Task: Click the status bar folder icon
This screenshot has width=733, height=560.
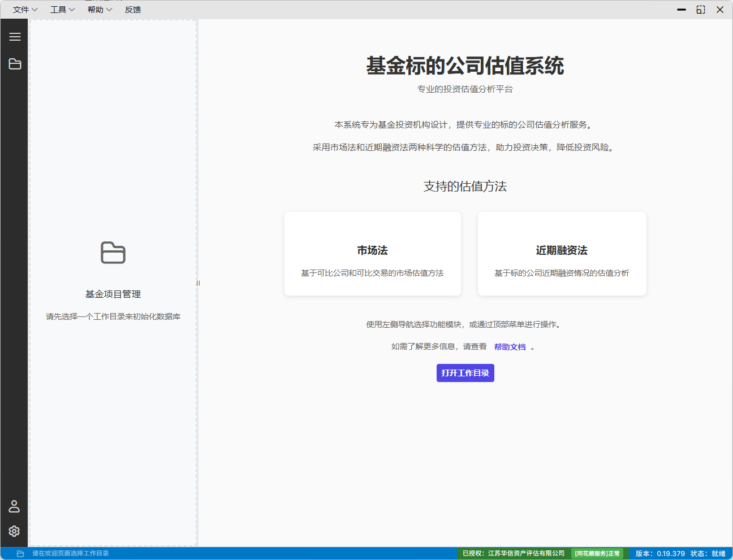Action: coord(20,554)
